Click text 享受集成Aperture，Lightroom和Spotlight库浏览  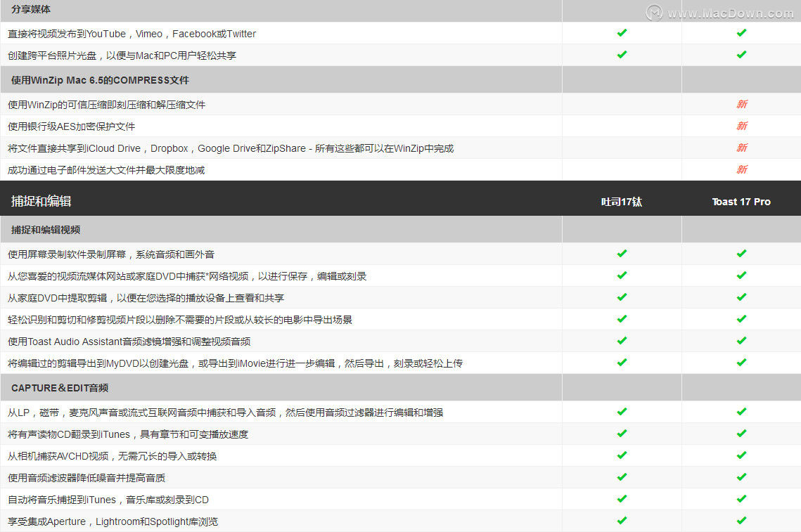tap(113, 521)
